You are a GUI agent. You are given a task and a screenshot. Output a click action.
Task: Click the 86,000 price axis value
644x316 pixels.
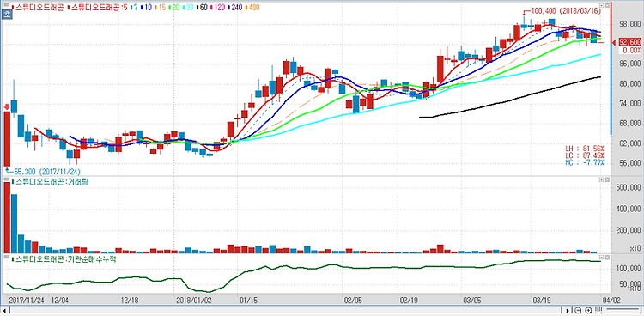point(629,64)
